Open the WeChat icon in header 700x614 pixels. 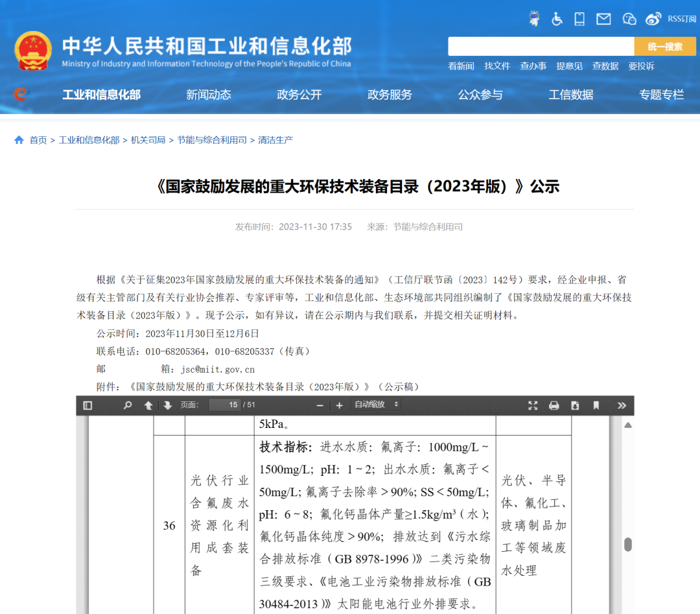629,19
